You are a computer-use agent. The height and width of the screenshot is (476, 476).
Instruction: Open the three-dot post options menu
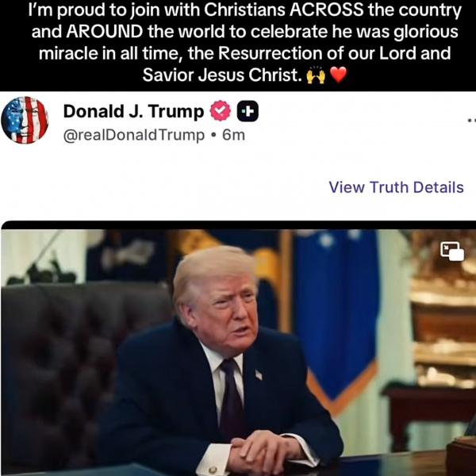(x=472, y=121)
